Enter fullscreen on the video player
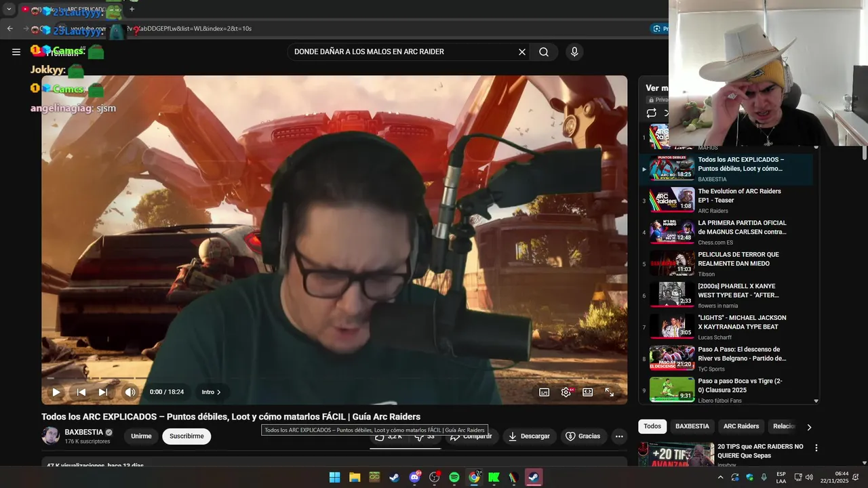Viewport: 868px width, 488px height. point(610,392)
